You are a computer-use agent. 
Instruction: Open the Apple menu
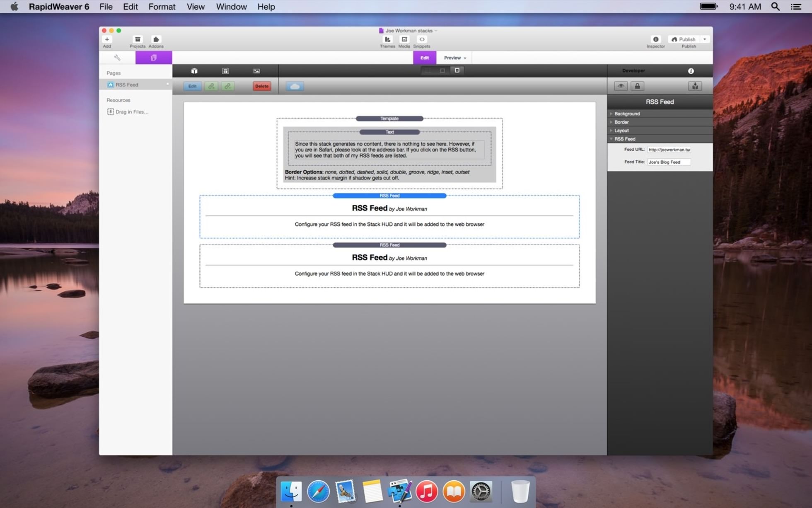tap(15, 7)
